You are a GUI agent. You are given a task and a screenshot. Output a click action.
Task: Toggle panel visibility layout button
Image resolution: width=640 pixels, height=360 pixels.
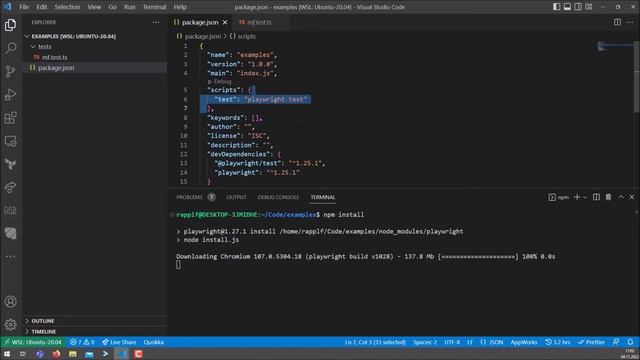[567, 7]
